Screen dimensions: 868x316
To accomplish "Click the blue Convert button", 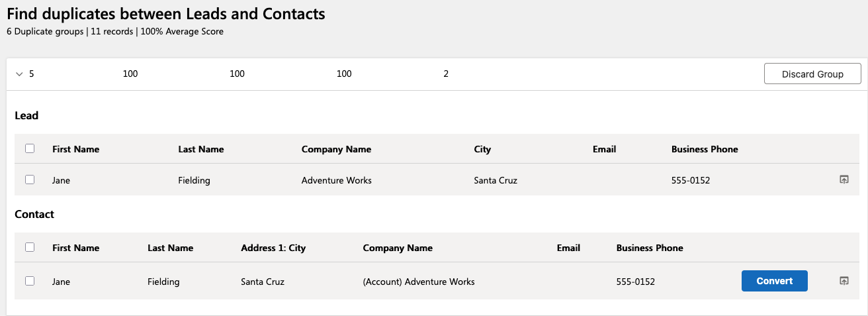I will 775,281.
